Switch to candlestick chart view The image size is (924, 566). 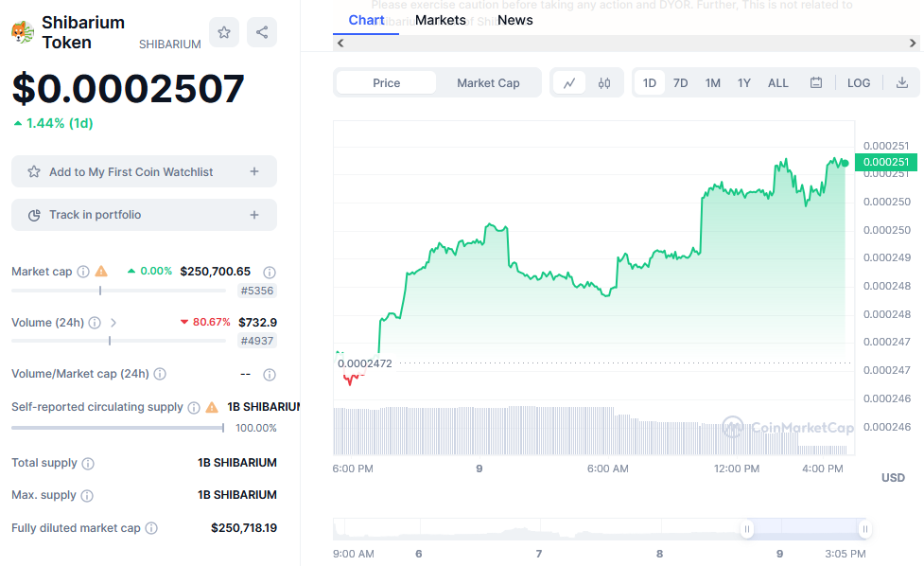pos(604,83)
